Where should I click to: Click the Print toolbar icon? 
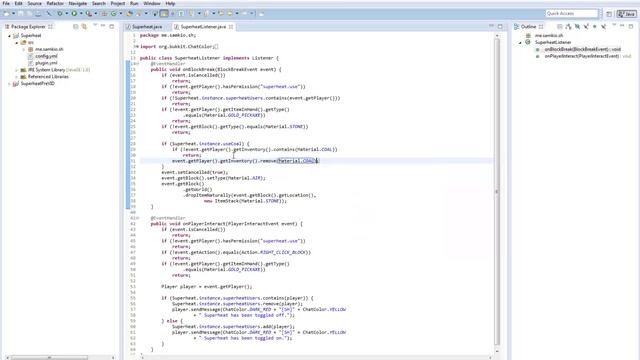click(38, 13)
